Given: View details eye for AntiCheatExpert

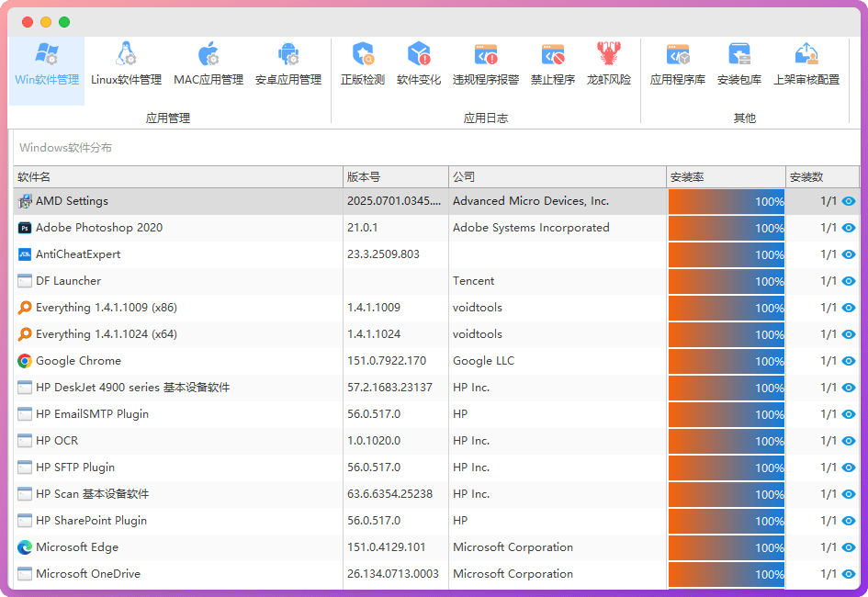Looking at the screenshot, I should tap(849, 254).
